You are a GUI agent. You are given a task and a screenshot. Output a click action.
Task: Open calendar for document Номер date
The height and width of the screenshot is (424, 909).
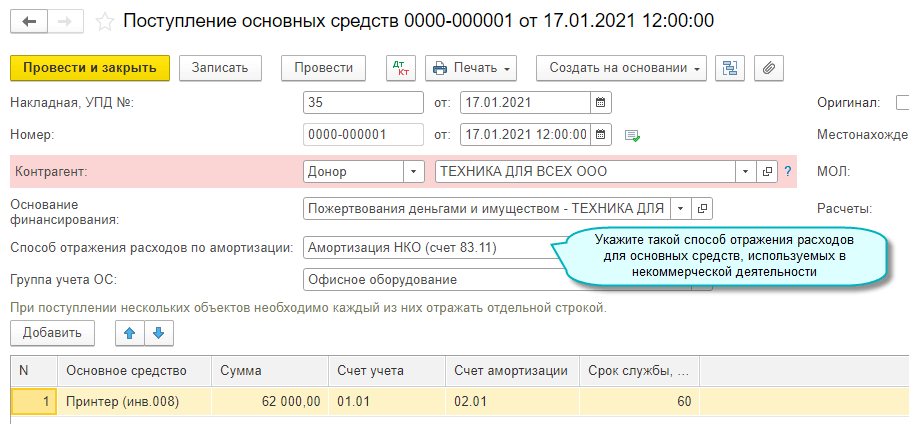(601, 135)
